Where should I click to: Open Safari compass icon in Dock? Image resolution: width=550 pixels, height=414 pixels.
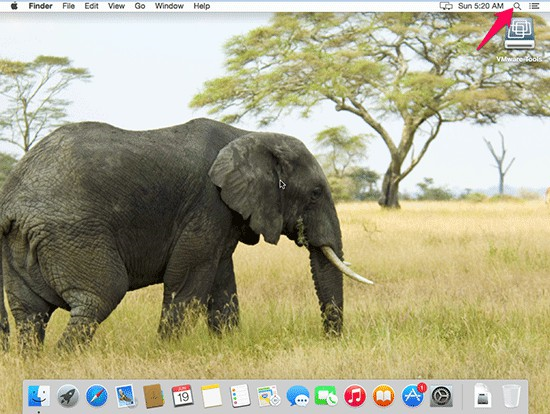coord(96,396)
